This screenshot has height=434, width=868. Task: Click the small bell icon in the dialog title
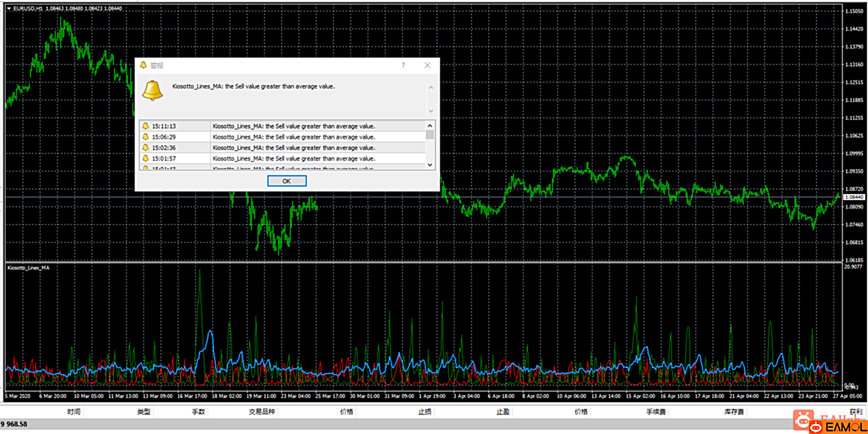point(143,65)
